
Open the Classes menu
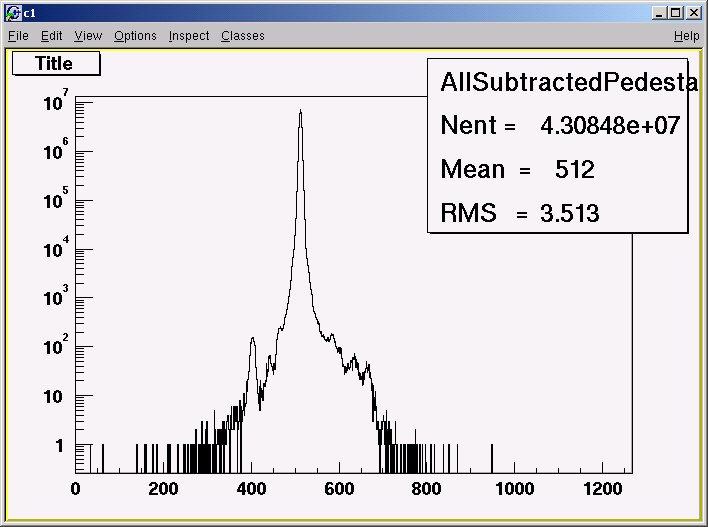242,36
